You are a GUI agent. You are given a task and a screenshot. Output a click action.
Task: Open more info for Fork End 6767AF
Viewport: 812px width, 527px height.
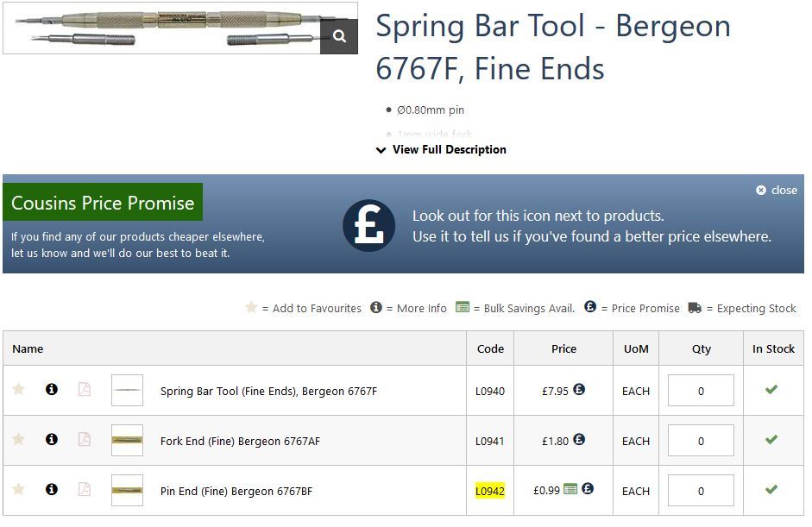pos(51,439)
